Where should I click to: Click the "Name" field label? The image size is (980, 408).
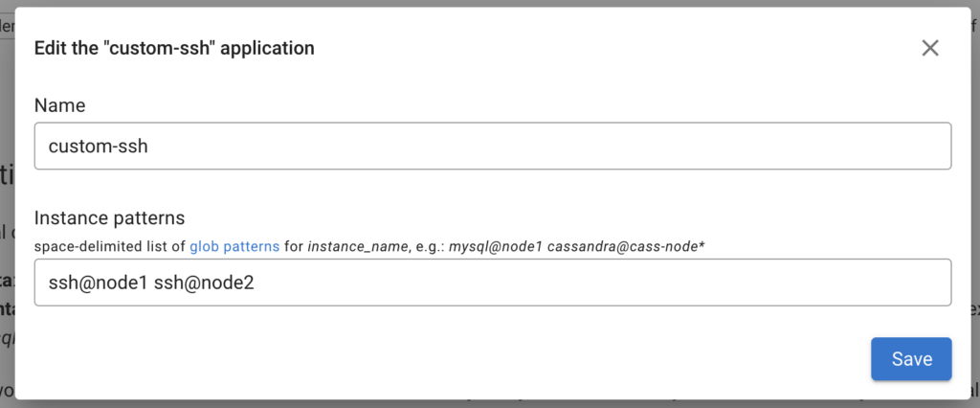(59, 104)
